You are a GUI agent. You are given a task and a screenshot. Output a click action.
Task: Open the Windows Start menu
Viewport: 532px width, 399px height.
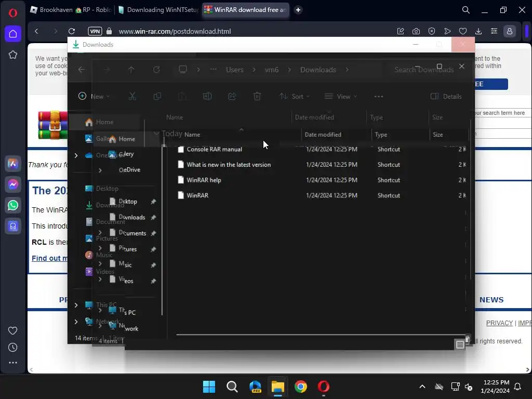tap(209, 387)
